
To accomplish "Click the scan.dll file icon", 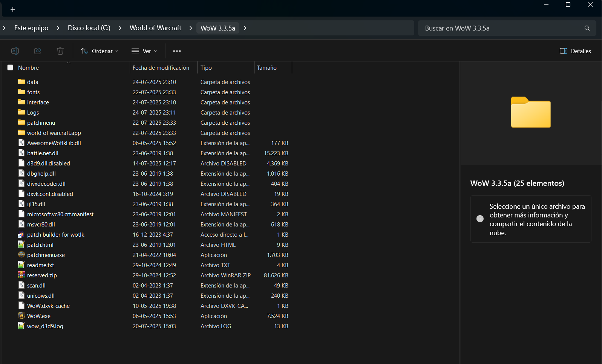I will click(21, 285).
